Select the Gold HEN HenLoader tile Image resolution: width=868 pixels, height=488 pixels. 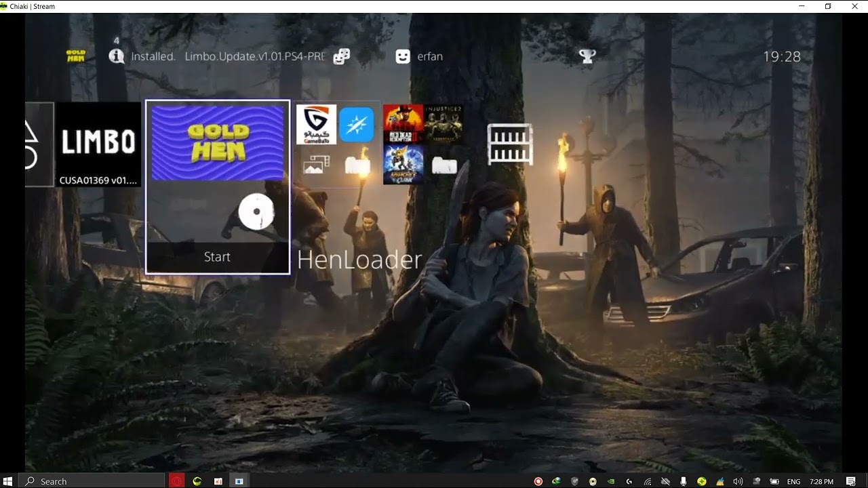(x=218, y=186)
